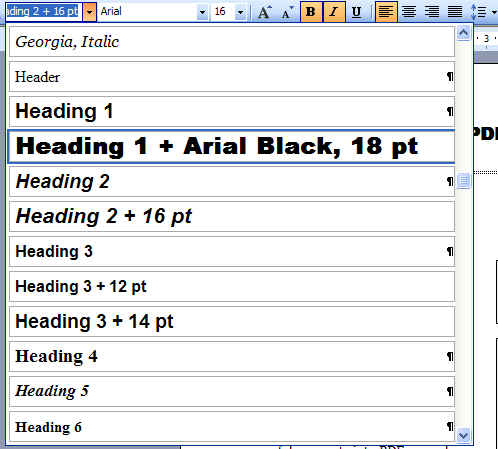Open the Arial font name dropdown

tap(202, 12)
